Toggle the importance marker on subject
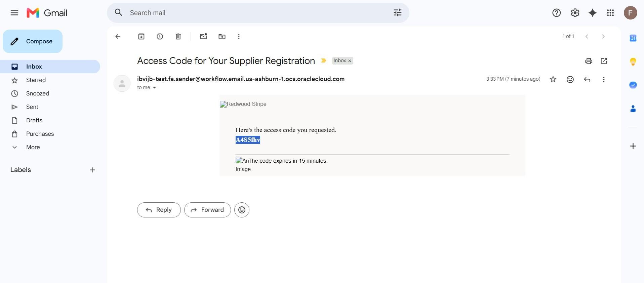 pos(323,60)
